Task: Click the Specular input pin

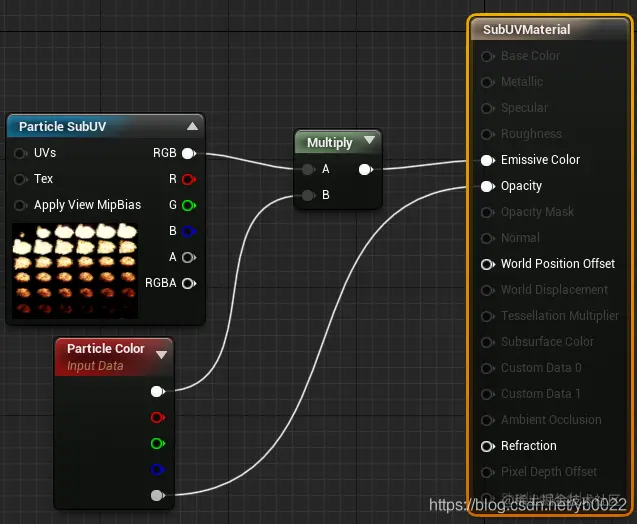Action: tap(488, 108)
